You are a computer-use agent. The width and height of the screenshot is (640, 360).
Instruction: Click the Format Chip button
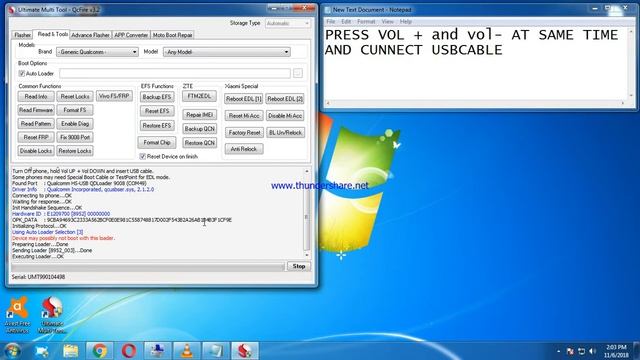click(157, 142)
